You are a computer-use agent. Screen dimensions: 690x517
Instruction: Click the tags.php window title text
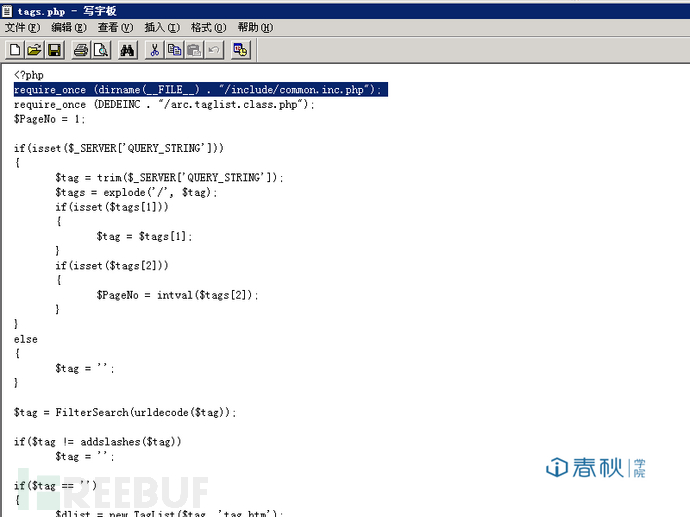66,11
